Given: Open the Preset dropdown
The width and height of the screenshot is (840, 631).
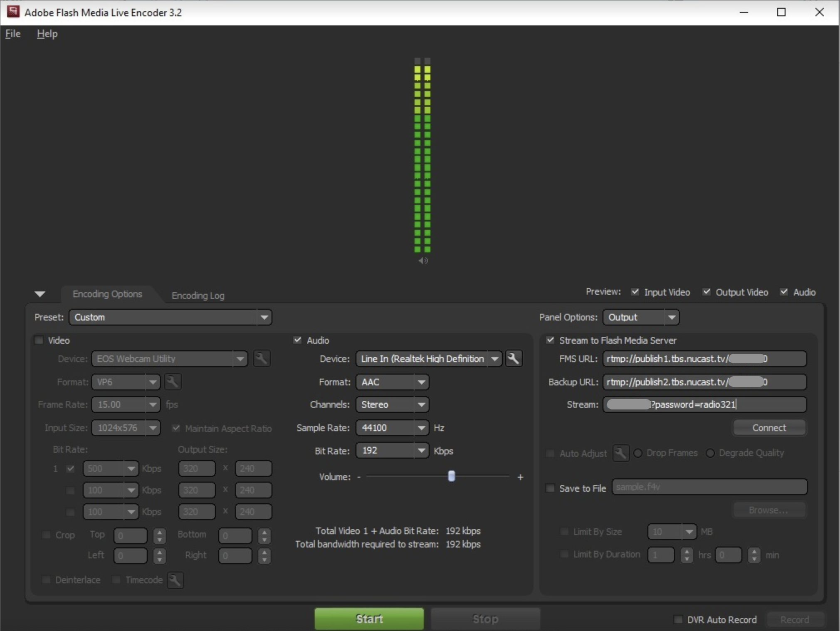Looking at the screenshot, I should click(x=170, y=317).
